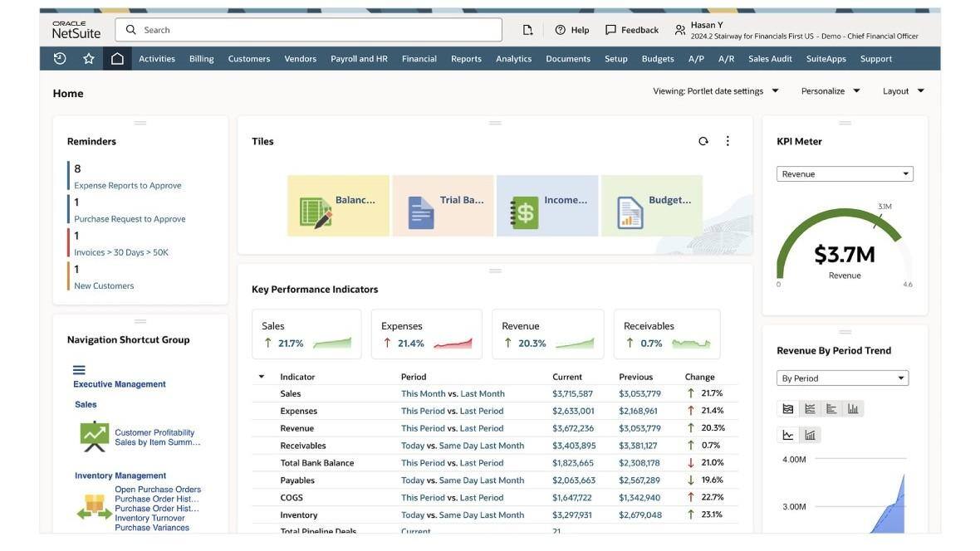Open Expense Reports to Approve reminder

pos(128,186)
